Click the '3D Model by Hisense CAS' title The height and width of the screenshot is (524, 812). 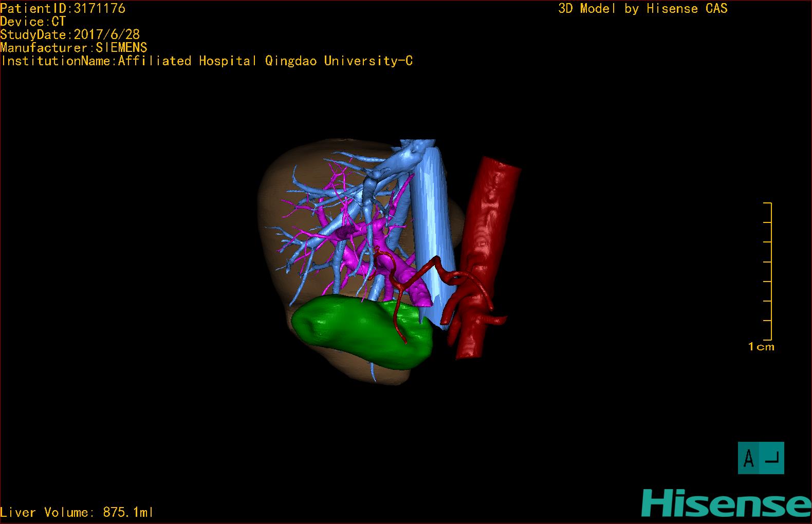[643, 8]
